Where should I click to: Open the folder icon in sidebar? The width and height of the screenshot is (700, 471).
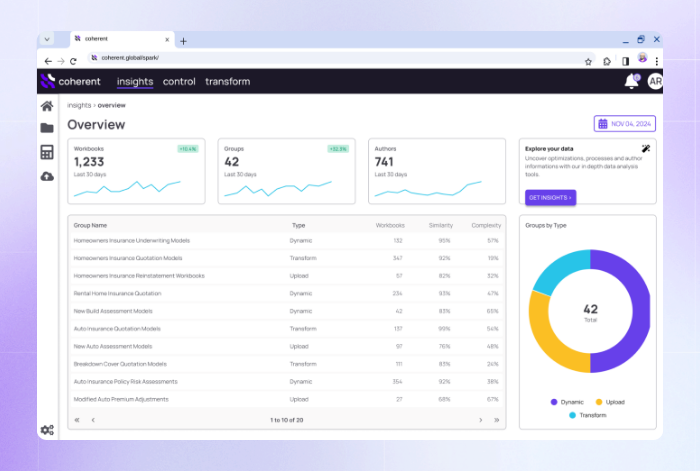pos(47,128)
